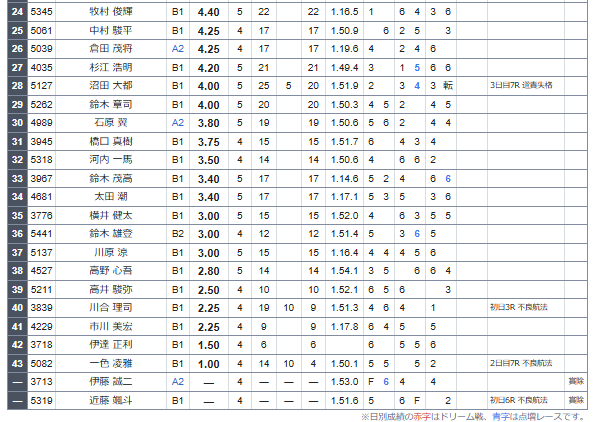The width and height of the screenshot is (593, 422).
Task: Click rank cell 24
Action: point(17,12)
